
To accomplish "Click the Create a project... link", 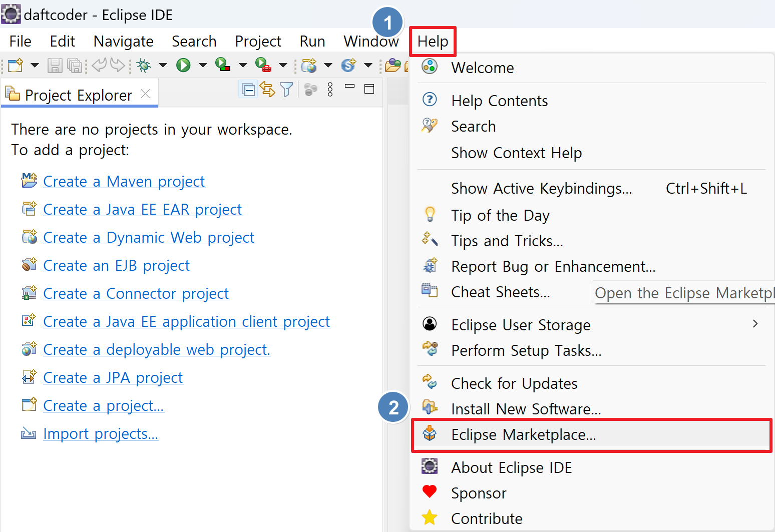I will click(104, 405).
